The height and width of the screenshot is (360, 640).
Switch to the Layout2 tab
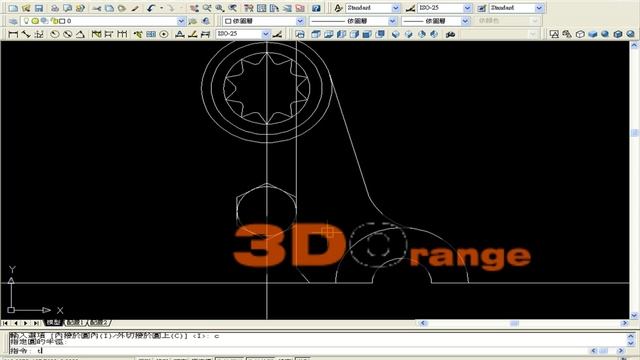[x=98, y=322]
